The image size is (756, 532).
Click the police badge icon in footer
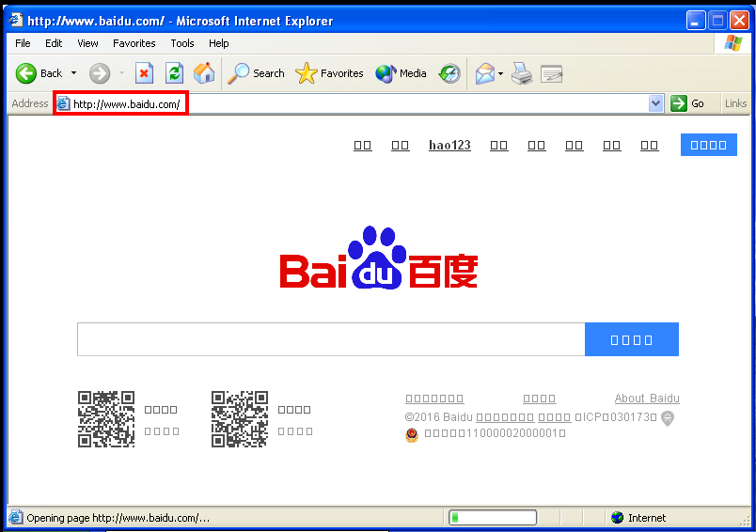tap(412, 434)
